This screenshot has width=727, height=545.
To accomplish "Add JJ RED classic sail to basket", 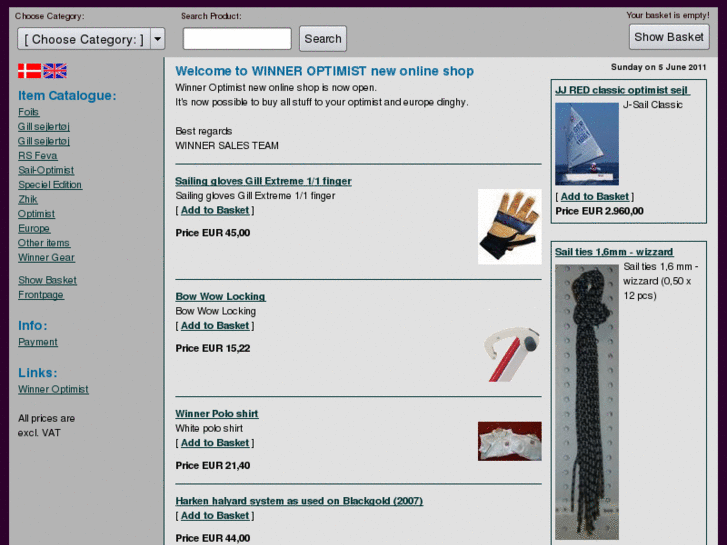I will (x=595, y=197).
